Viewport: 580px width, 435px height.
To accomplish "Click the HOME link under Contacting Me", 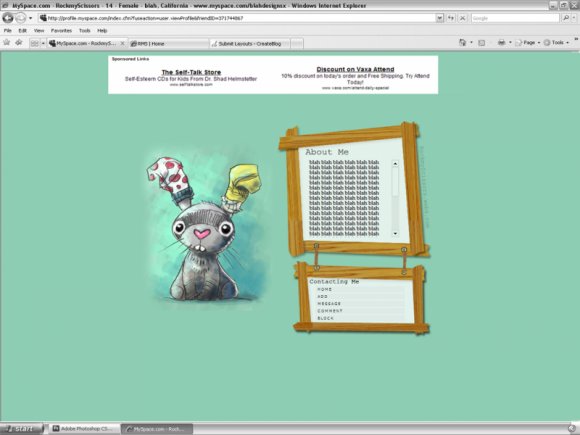I will pos(324,289).
